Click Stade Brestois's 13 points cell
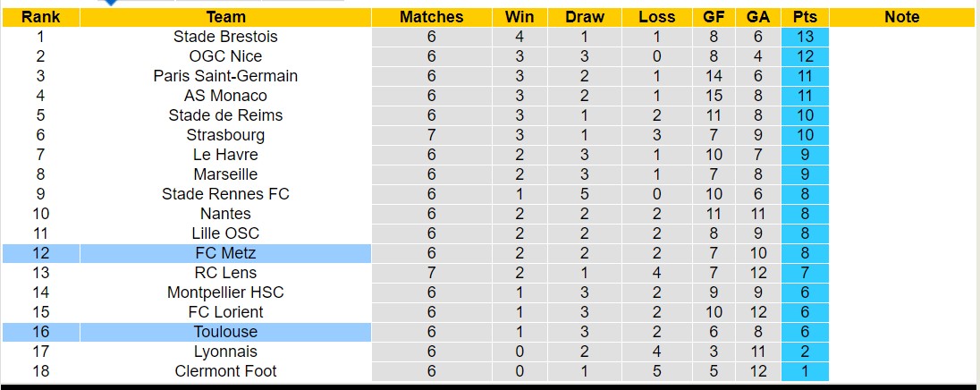Viewport: 980px width, 390px height. [x=805, y=37]
